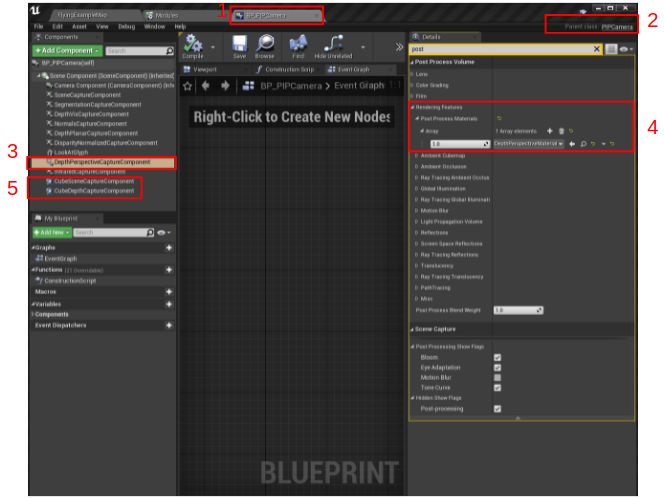The height and width of the screenshot is (498, 664).
Task: Click the Add New button
Action: [x=52, y=232]
